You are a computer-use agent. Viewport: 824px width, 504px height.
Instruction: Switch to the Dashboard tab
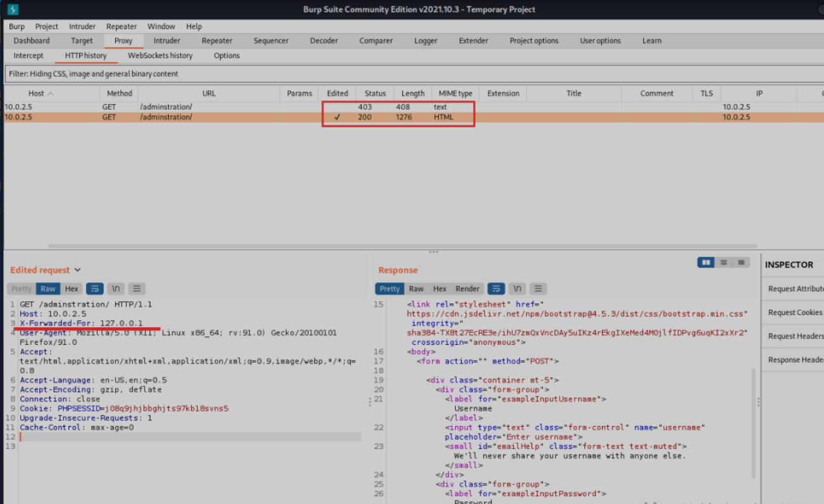point(32,41)
